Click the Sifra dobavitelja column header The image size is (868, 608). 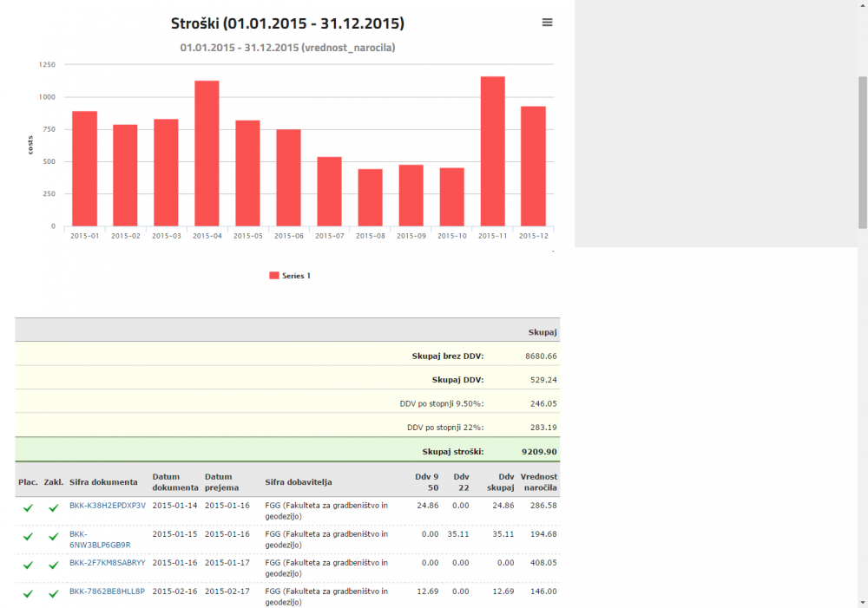click(x=299, y=482)
